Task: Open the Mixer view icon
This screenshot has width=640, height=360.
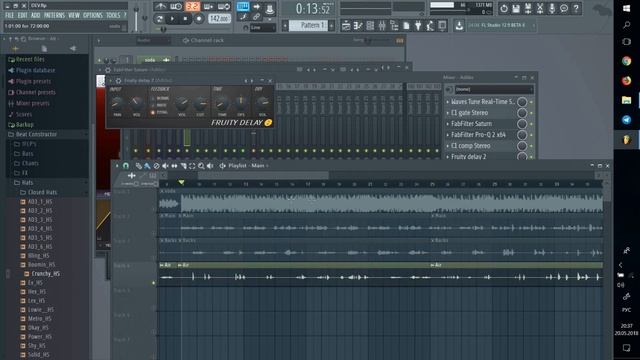Action: [382, 26]
